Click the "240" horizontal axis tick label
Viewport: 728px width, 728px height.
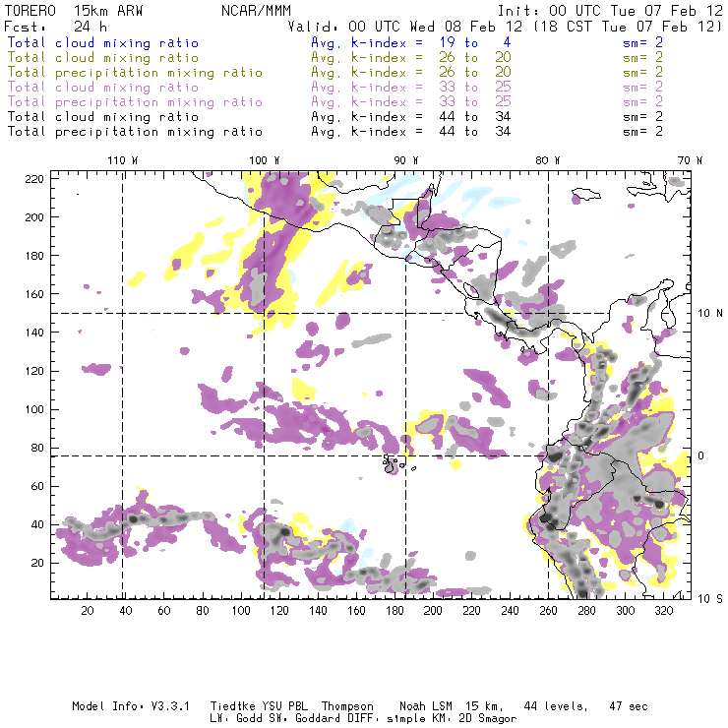510,611
